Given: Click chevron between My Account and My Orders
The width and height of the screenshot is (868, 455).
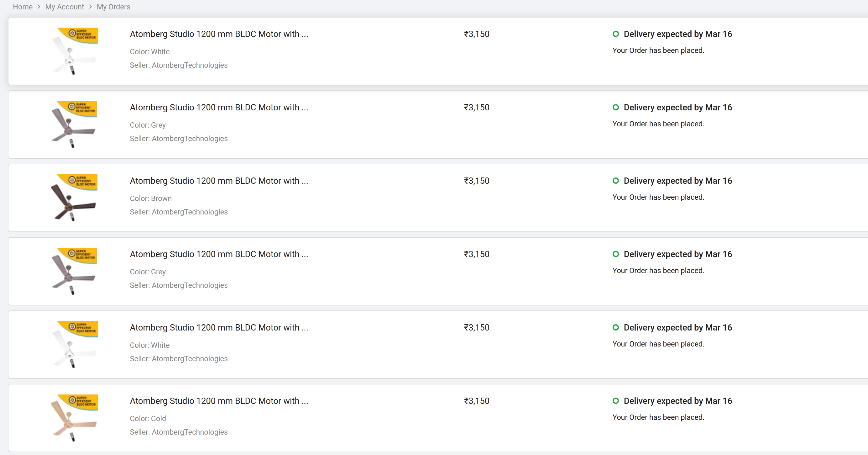Looking at the screenshot, I should pyautogui.click(x=91, y=7).
